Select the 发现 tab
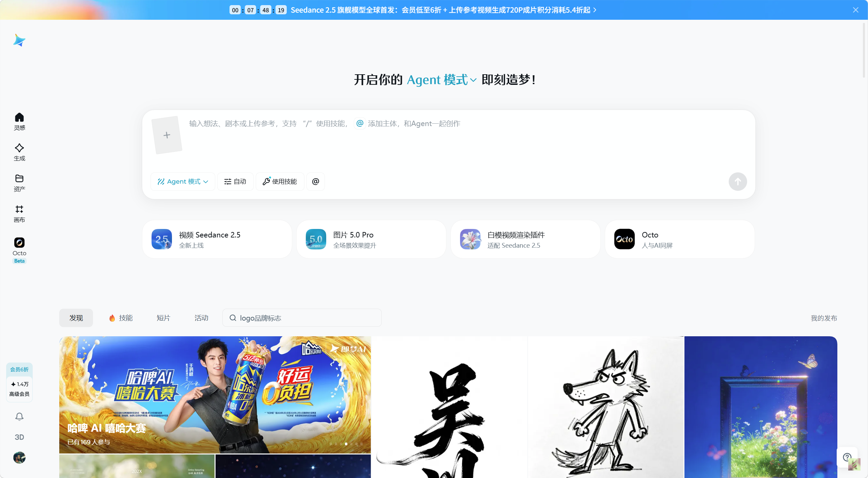This screenshot has height=478, width=868. (76, 318)
